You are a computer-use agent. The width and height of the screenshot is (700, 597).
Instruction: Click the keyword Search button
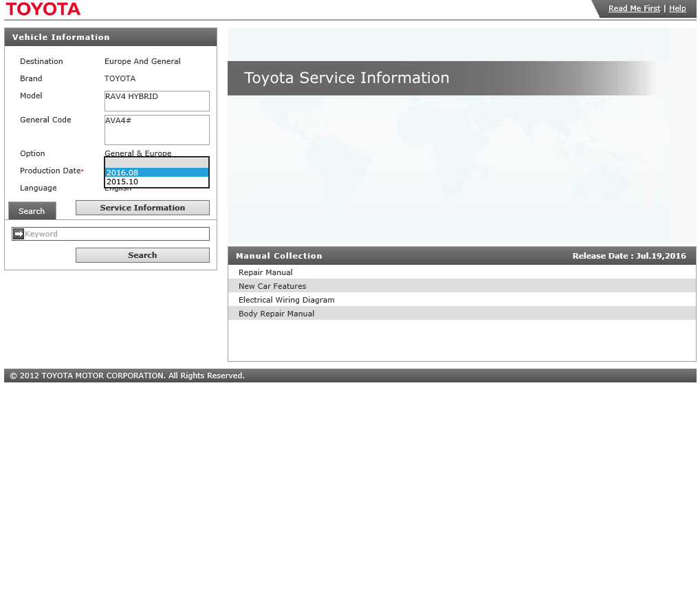[x=142, y=255]
